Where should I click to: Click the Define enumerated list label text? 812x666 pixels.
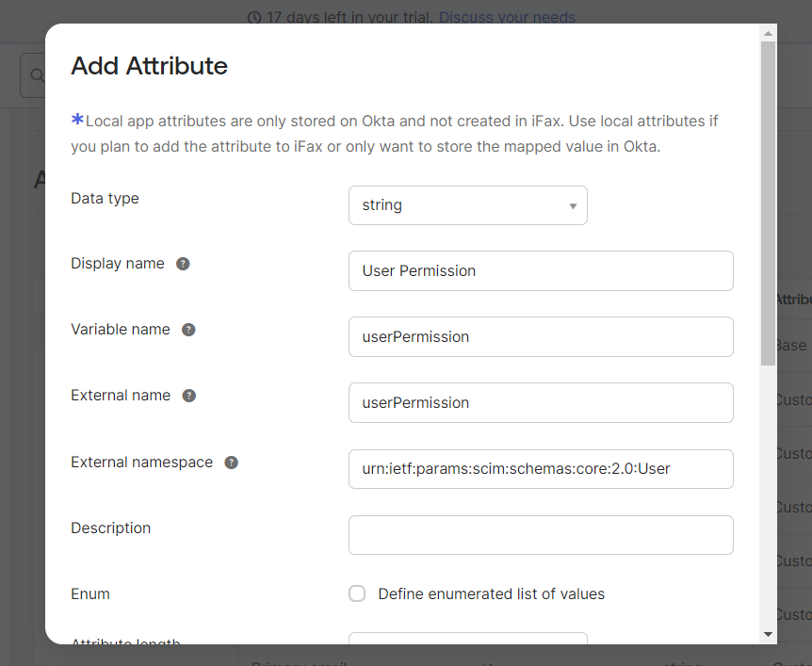point(491,594)
